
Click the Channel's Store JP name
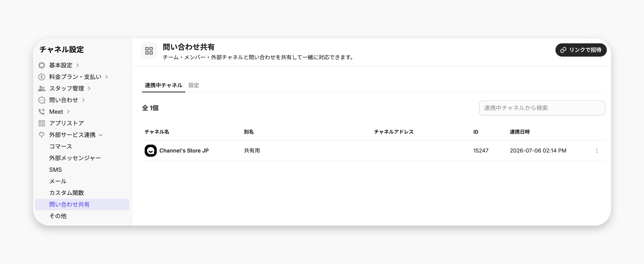tap(184, 151)
